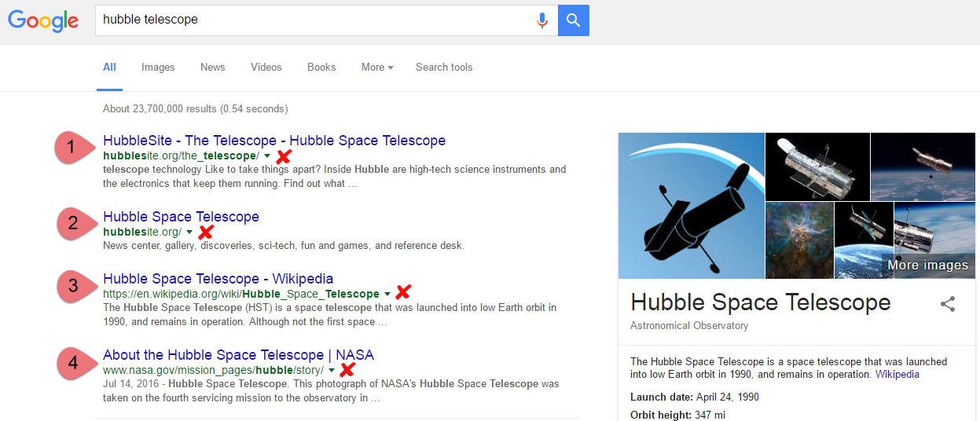Viewport: 980px width, 421px height.
Task: Open About the Hubble Space Telescope NASA link
Action: click(238, 355)
